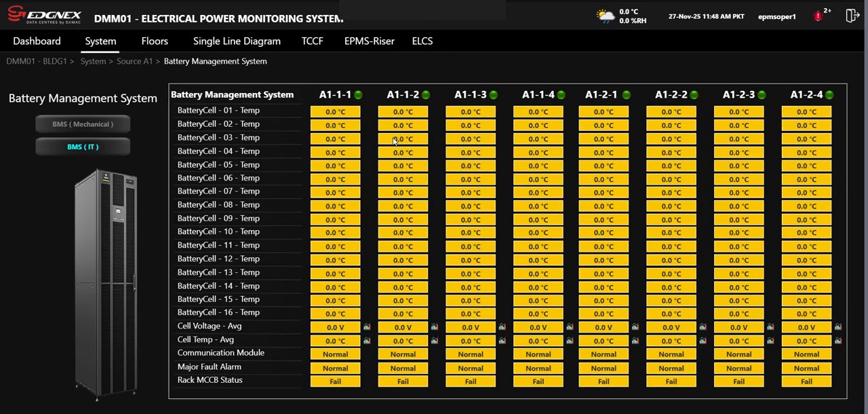Click the A1-1-1 column header
This screenshot has height=414, width=868.
pos(335,95)
